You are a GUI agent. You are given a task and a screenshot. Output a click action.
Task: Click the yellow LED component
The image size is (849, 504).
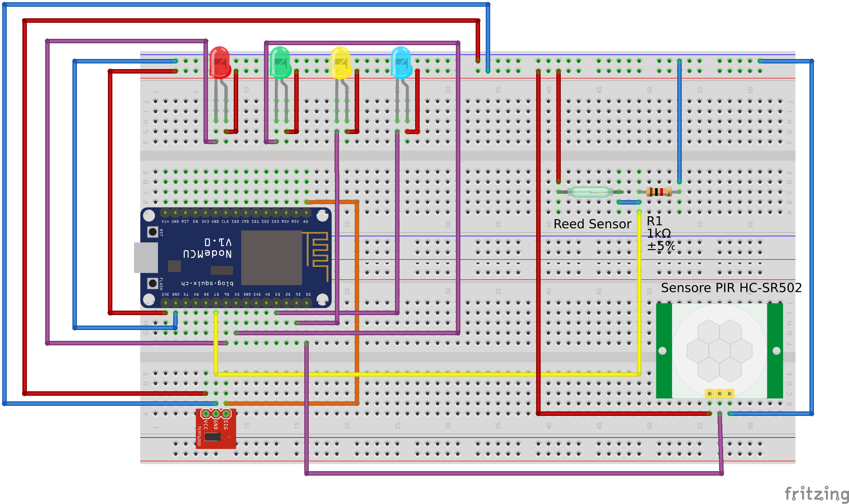[x=340, y=62]
